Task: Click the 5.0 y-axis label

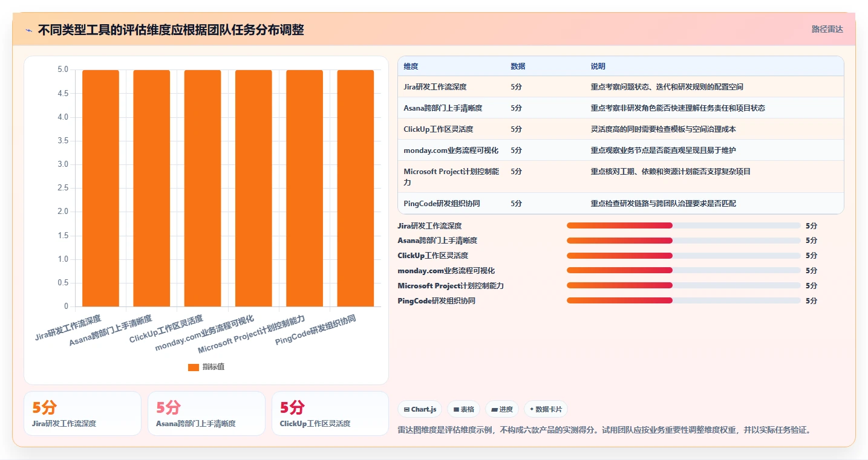Action: [x=63, y=70]
